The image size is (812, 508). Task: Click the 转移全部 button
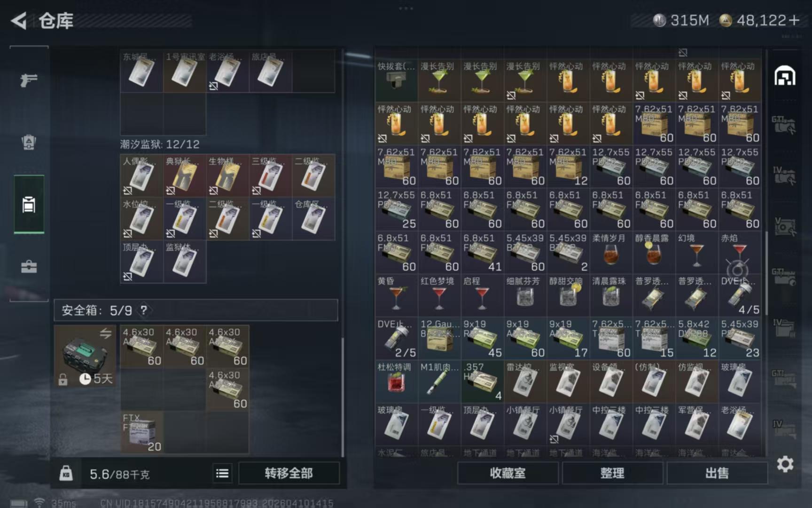point(289,473)
